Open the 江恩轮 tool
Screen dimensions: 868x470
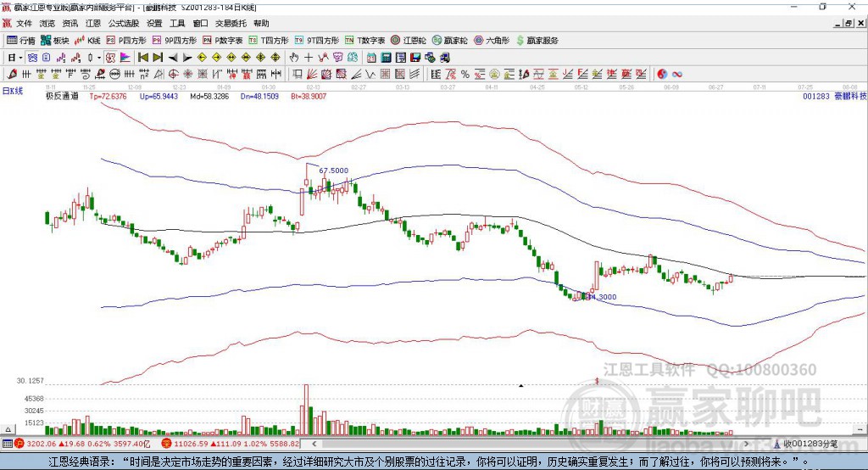click(x=409, y=41)
